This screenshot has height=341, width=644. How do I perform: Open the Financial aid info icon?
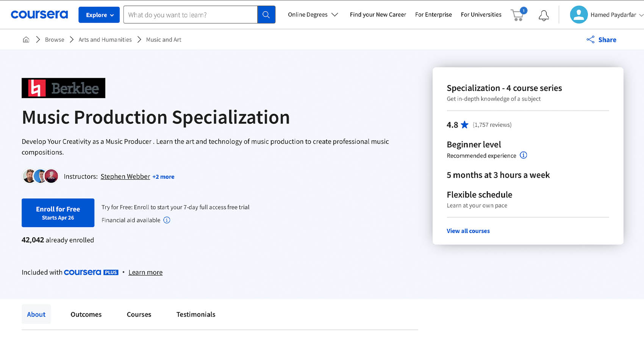[x=167, y=220]
